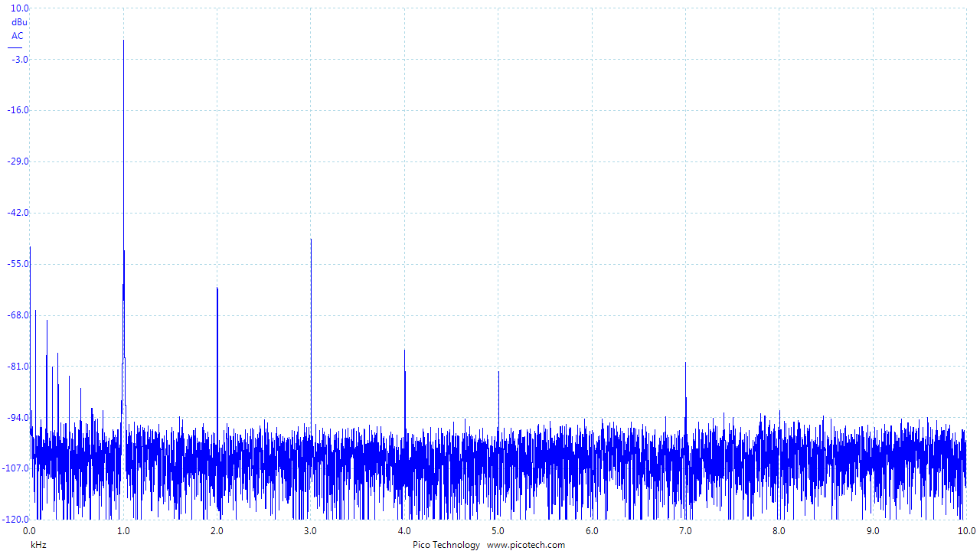Image resolution: width=980 pixels, height=551 pixels.
Task: Click the 3.0 kHz frequency axis label
Action: (x=311, y=531)
